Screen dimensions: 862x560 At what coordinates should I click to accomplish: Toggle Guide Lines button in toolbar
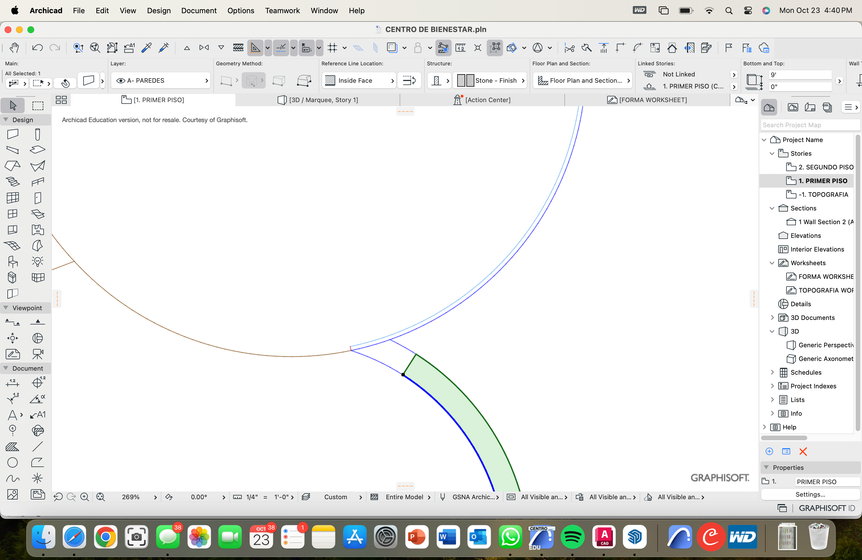[255, 48]
